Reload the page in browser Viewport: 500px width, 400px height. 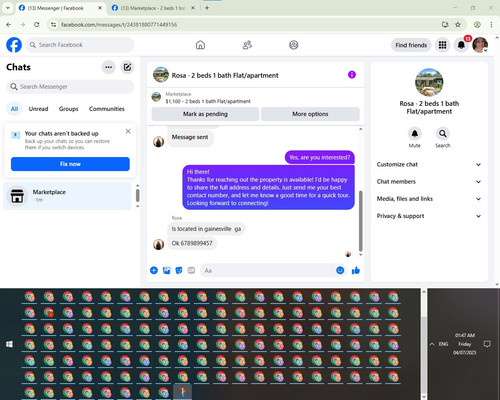(x=37, y=24)
